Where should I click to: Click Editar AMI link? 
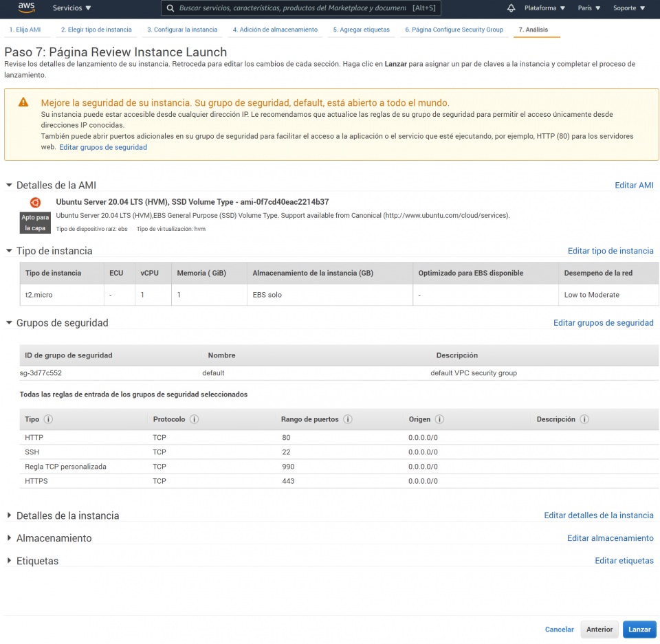click(x=634, y=185)
